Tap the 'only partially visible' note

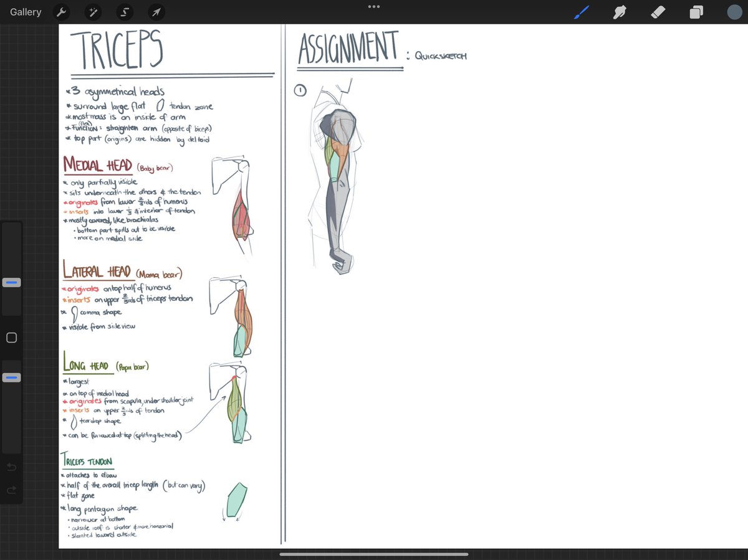101,183
